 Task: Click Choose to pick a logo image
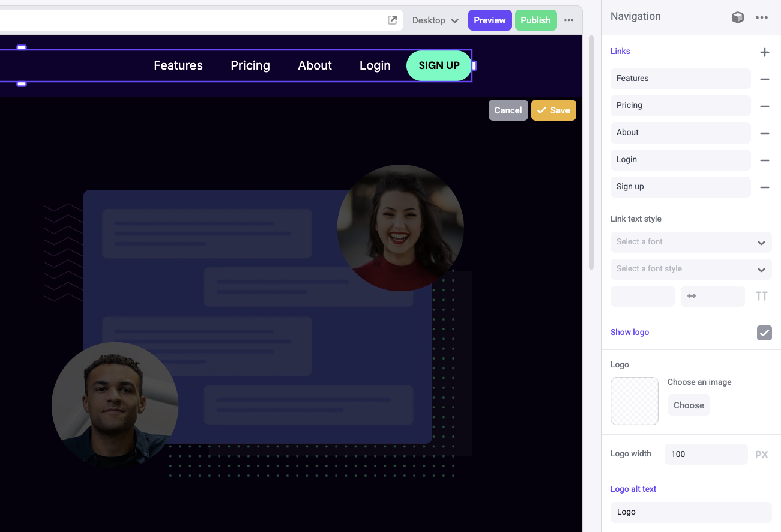click(x=689, y=405)
